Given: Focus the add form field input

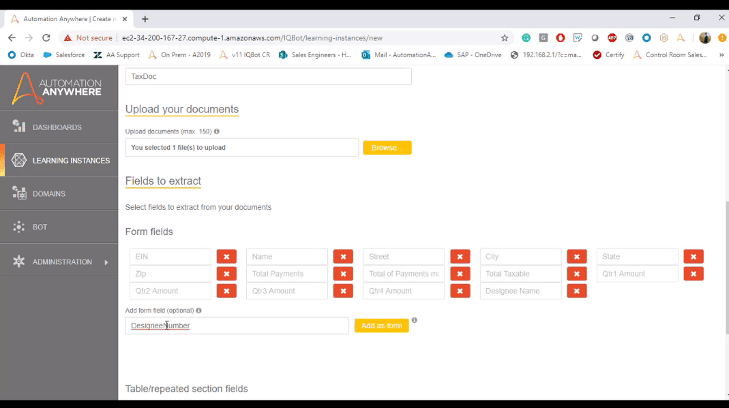Looking at the screenshot, I should 237,325.
